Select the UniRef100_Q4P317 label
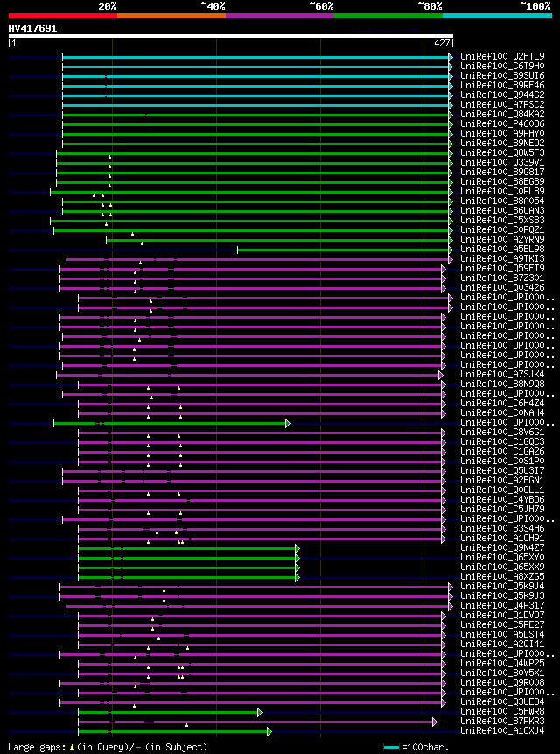This screenshot has height=754, width=560. click(x=502, y=605)
